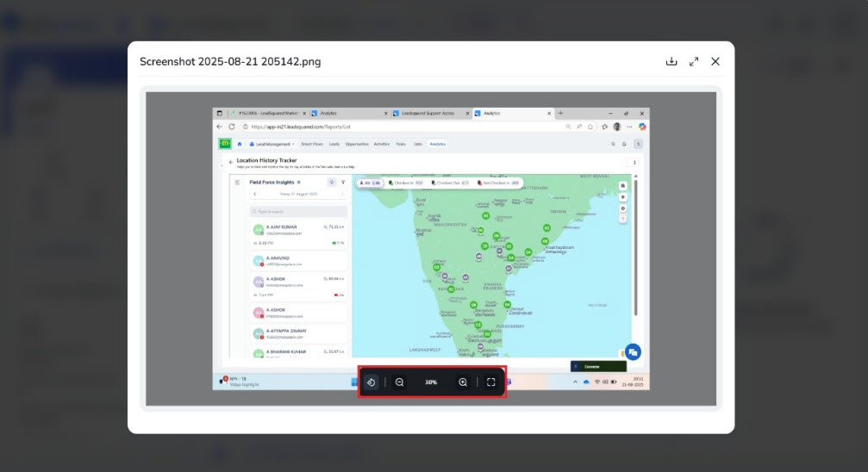Select the Analytics navigation tab
The image size is (868, 472).
coord(438,144)
